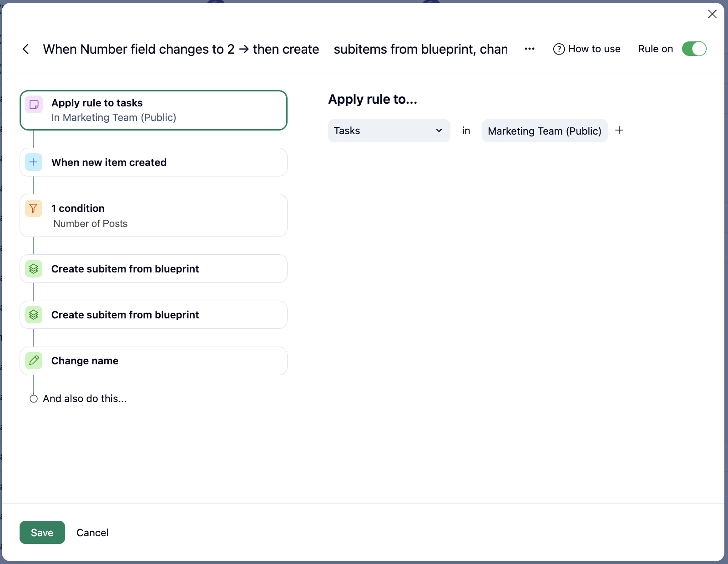Close the rule editor dialog
The width and height of the screenshot is (728, 564).
click(x=712, y=14)
